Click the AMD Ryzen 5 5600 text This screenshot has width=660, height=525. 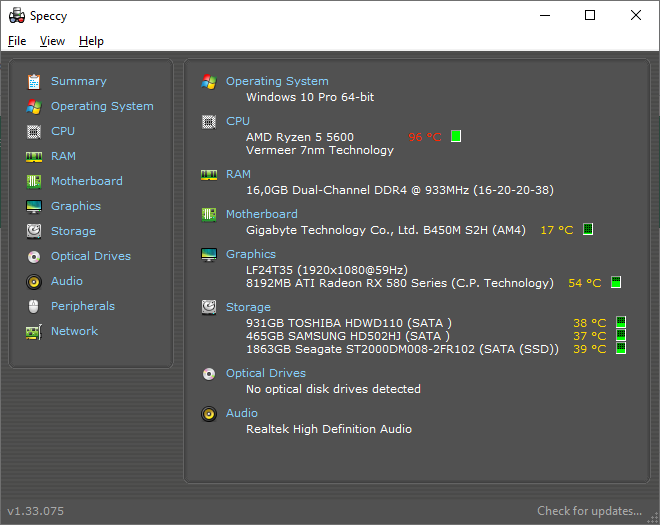point(300,137)
